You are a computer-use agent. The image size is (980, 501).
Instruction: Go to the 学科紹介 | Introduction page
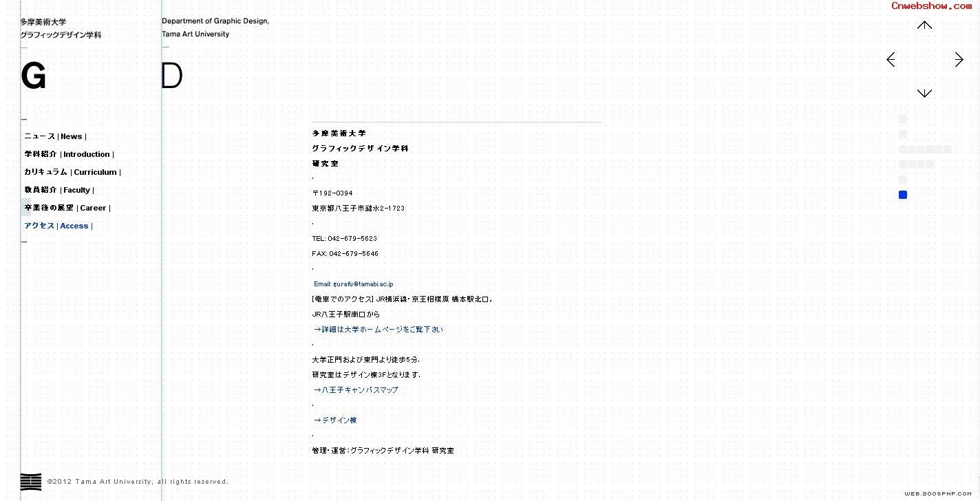(69, 154)
